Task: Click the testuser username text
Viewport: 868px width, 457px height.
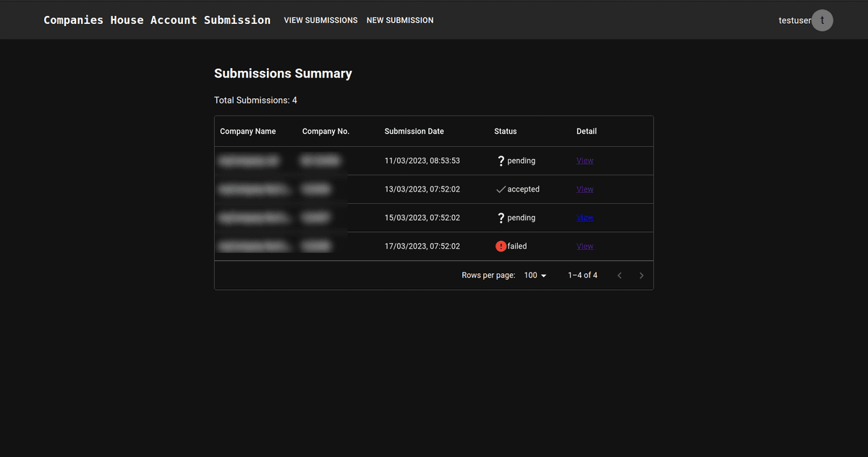Action: pyautogui.click(x=795, y=21)
